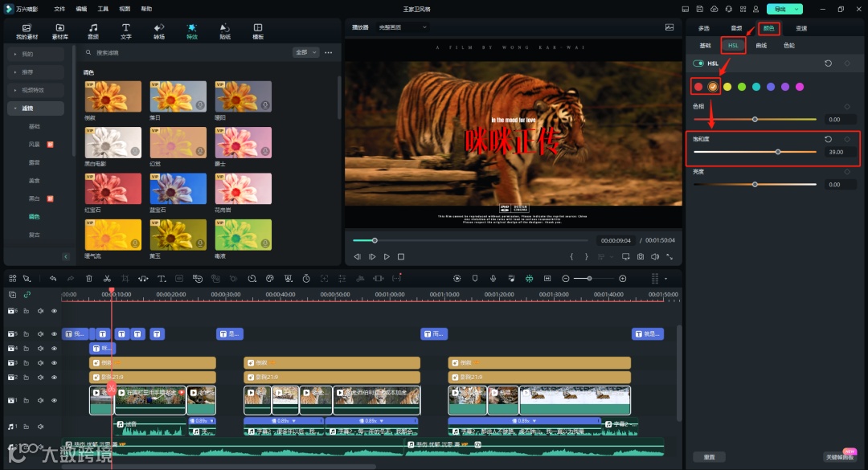
Task: Open the three-dot more options menu
Action: (x=329, y=52)
